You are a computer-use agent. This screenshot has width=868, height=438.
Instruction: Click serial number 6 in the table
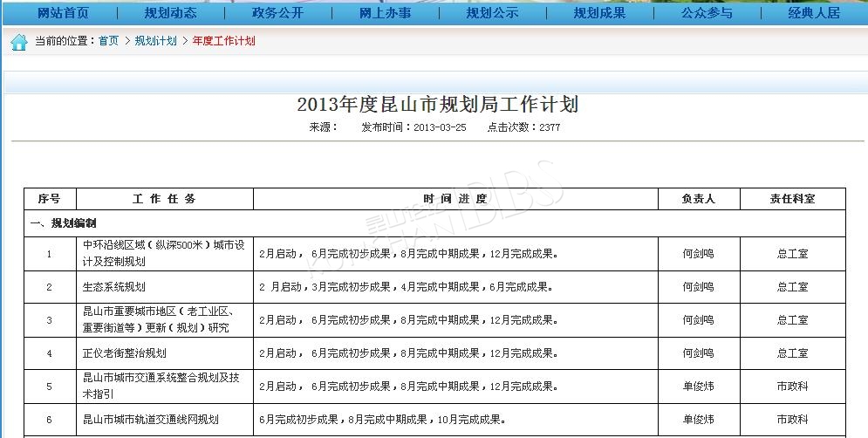[x=49, y=420]
